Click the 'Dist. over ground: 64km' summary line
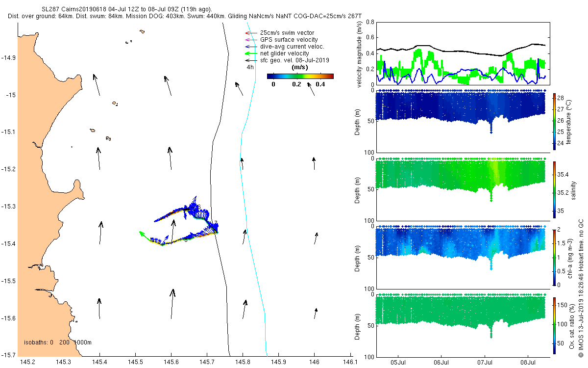Screen dimensions: 588x368 (185, 16)
